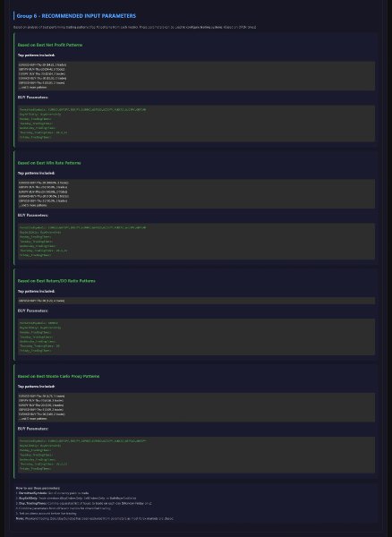
Task: Click the top patterns list under Net Profit section
Action: tap(196, 76)
